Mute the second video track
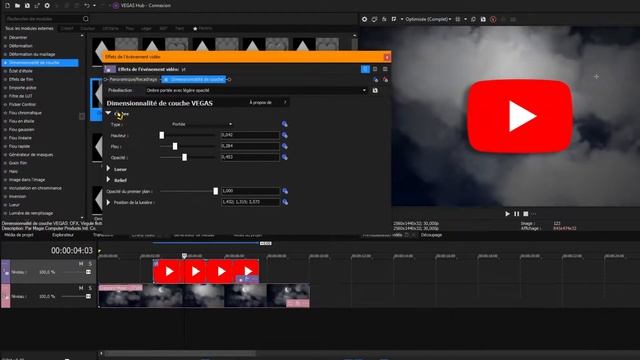The width and height of the screenshot is (640, 360). click(x=81, y=288)
